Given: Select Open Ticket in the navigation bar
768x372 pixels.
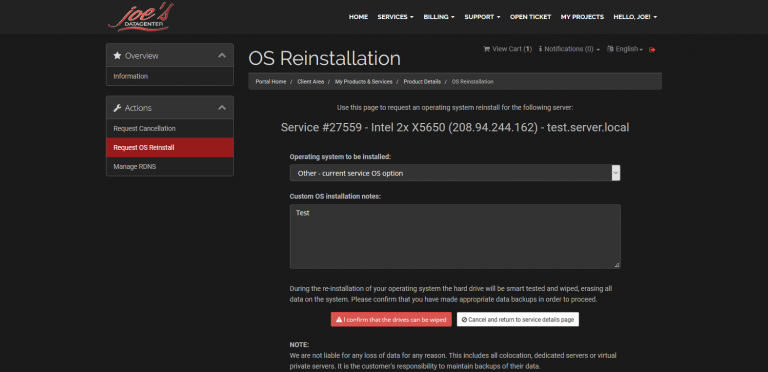Looking at the screenshot, I should pos(530,17).
